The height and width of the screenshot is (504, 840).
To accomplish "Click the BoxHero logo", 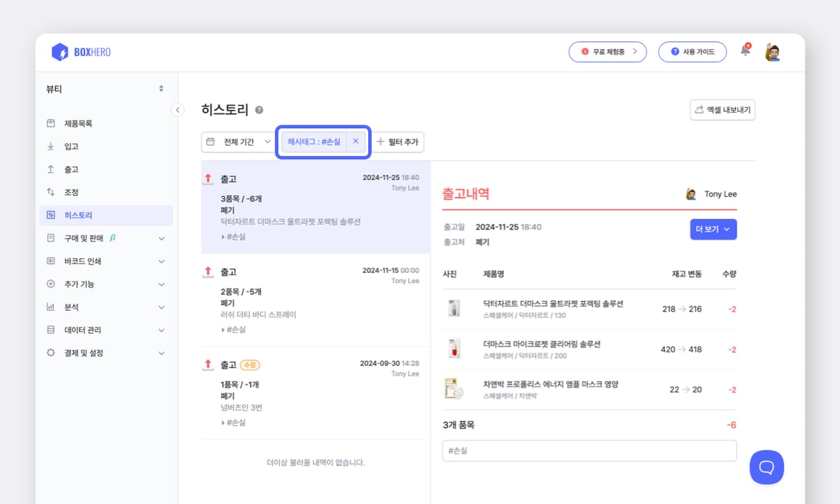I will coord(80,52).
